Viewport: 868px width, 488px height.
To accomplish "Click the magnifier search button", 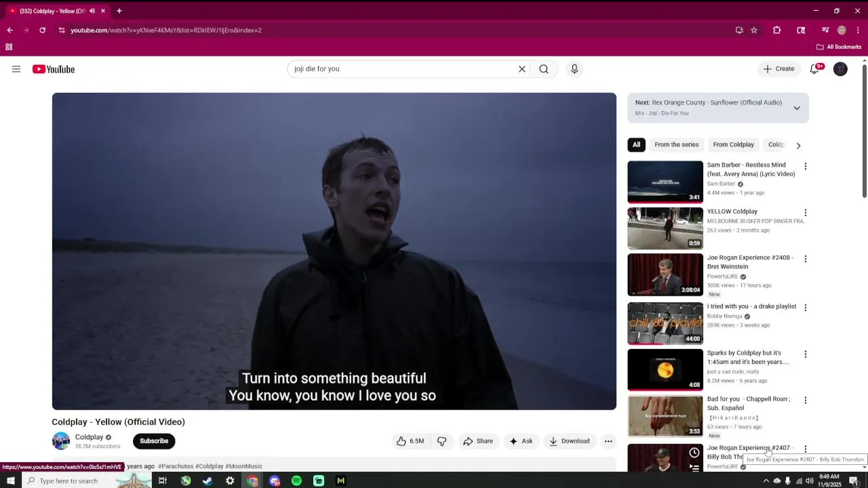I will [544, 69].
